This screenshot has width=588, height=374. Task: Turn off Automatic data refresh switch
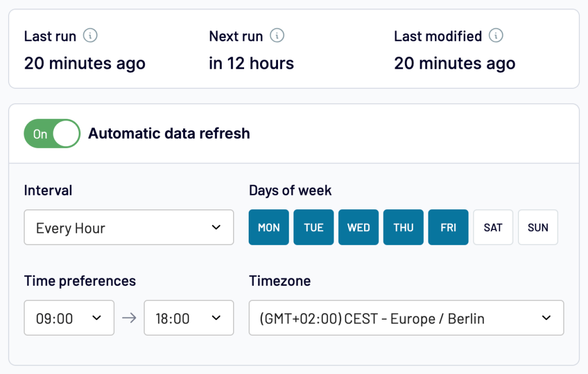pos(52,134)
